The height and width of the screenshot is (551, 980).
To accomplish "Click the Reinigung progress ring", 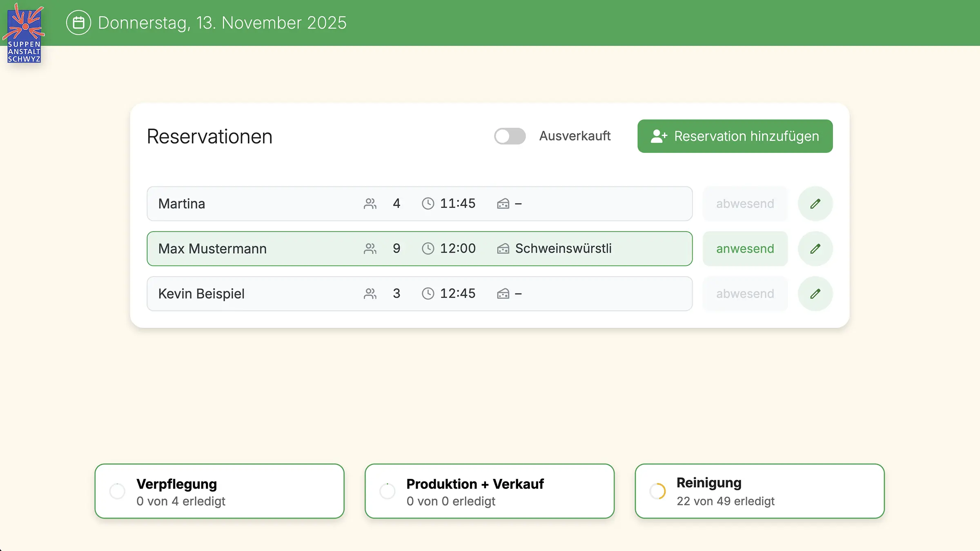I will pyautogui.click(x=657, y=491).
